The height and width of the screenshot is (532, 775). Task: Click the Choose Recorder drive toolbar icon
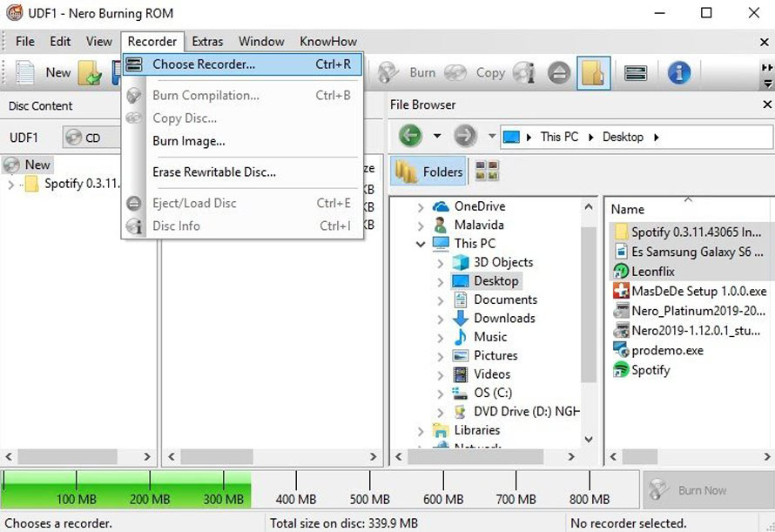pyautogui.click(x=636, y=73)
